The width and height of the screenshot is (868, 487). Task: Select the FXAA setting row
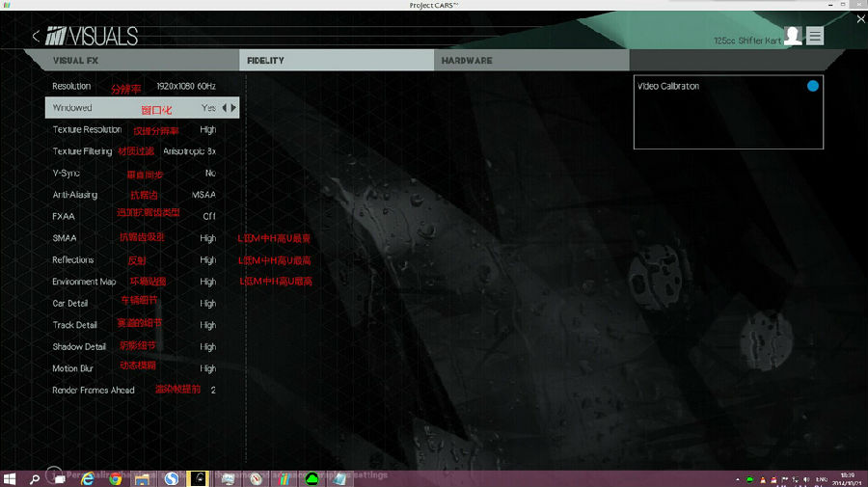143,216
